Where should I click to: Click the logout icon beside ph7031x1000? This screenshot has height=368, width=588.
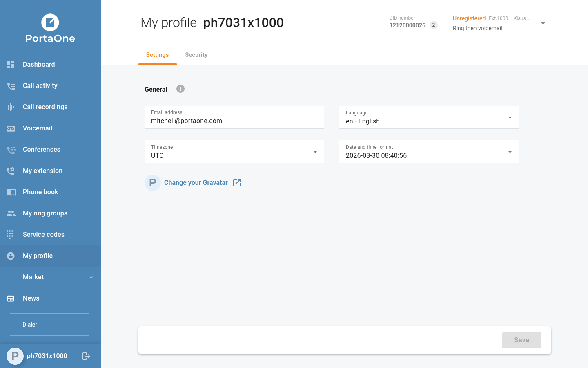[86, 356]
